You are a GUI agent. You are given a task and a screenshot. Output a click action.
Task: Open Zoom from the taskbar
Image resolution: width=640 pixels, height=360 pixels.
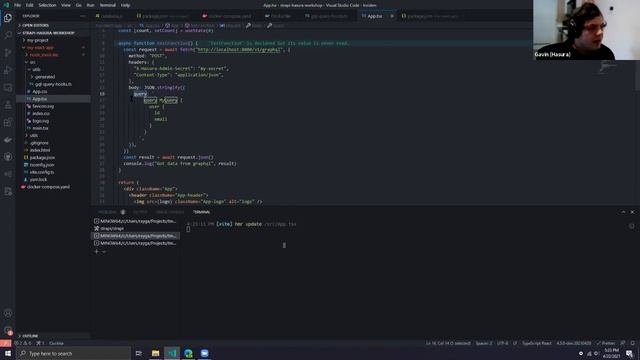pyautogui.click(x=204, y=353)
